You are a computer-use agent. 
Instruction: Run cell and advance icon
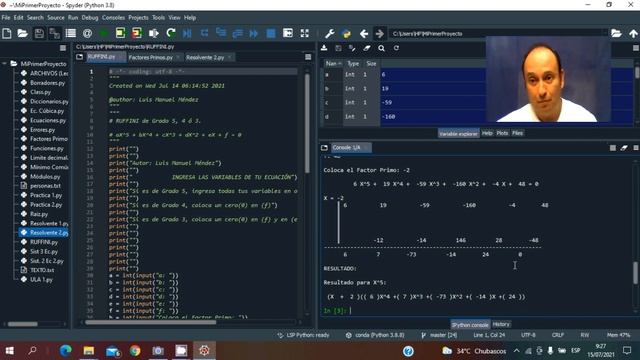pos(137,33)
